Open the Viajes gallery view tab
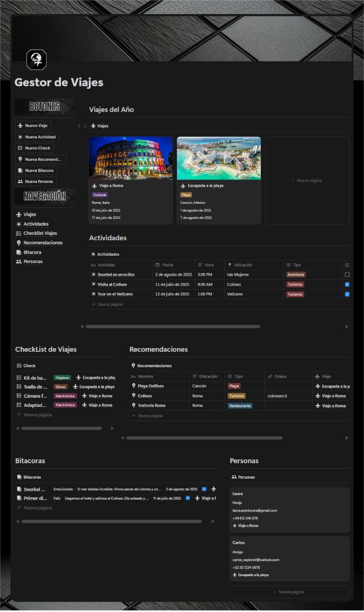The height and width of the screenshot is (612, 364). (x=100, y=126)
